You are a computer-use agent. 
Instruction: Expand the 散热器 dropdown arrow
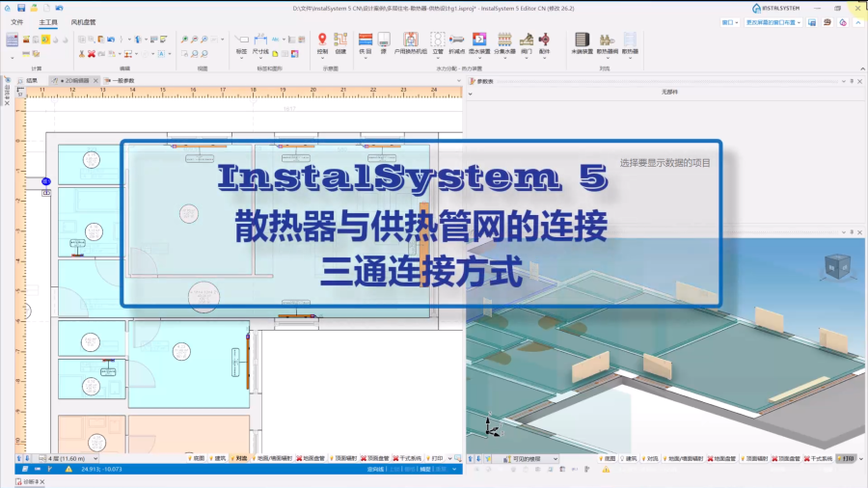(630, 58)
